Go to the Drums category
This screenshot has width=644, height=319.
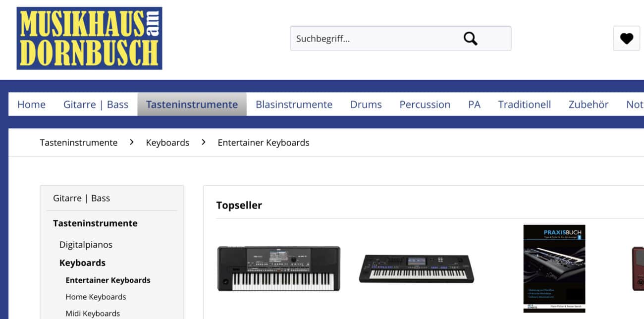pyautogui.click(x=366, y=105)
